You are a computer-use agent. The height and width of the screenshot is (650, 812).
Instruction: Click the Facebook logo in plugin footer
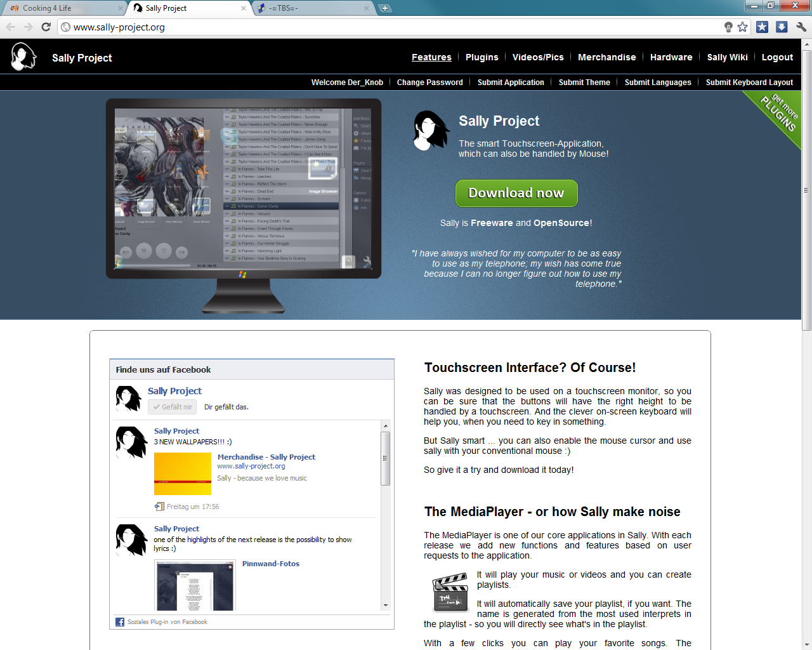[120, 622]
